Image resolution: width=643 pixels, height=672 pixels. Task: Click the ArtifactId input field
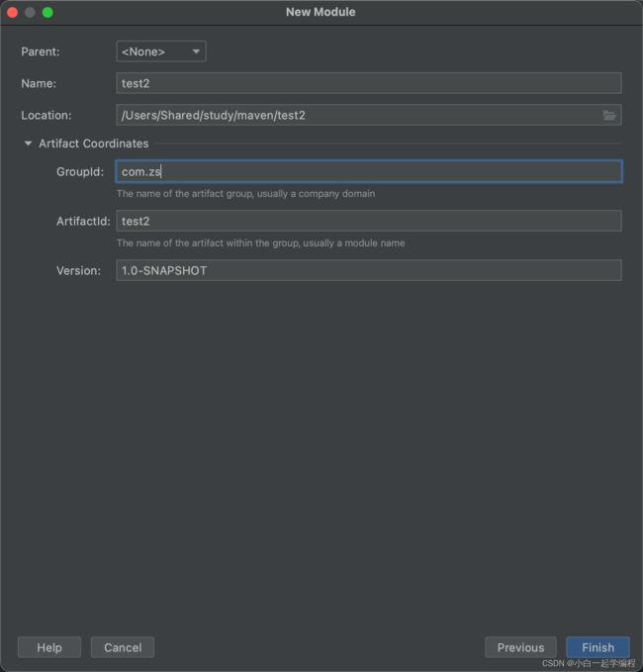tap(369, 221)
